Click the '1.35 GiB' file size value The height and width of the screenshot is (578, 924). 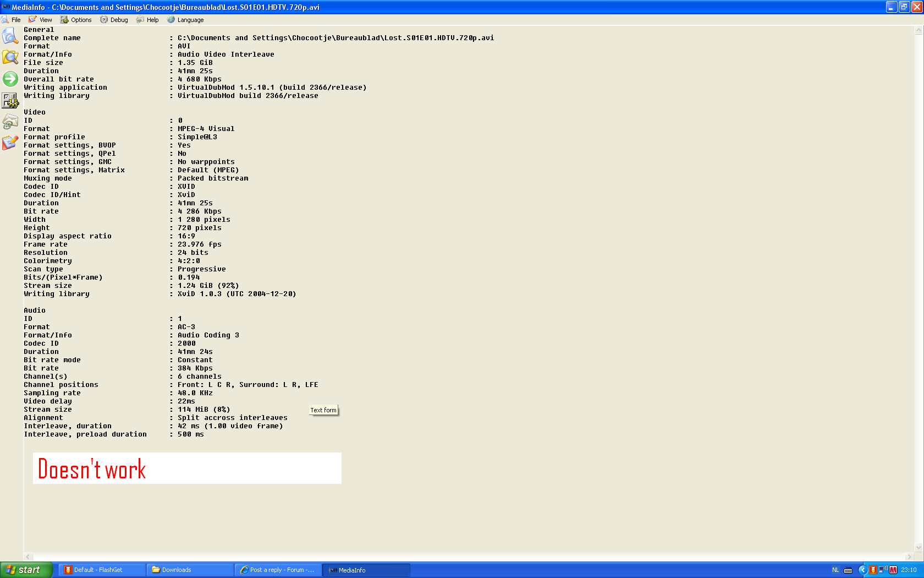click(195, 63)
